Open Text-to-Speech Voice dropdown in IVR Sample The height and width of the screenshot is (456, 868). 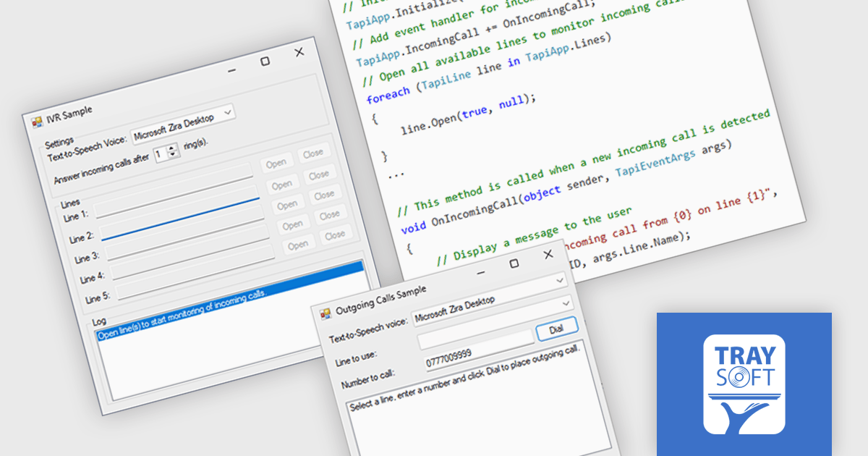click(x=228, y=112)
